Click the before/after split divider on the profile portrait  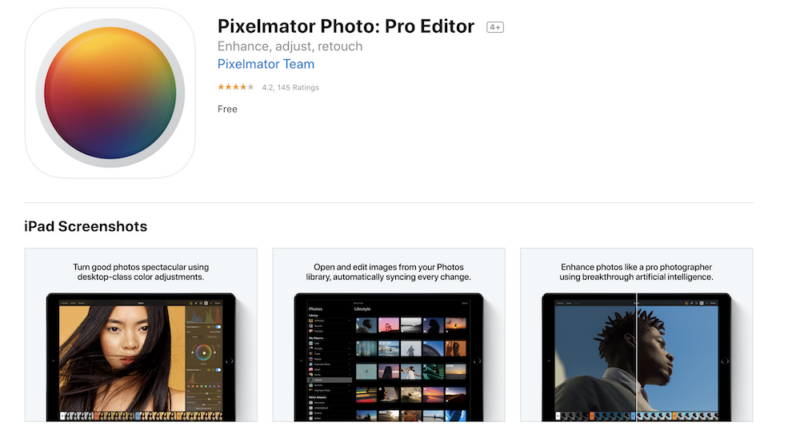coord(636,357)
